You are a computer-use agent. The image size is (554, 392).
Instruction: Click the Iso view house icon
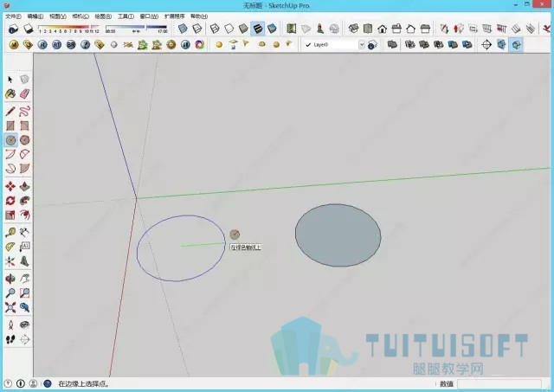pos(353,29)
